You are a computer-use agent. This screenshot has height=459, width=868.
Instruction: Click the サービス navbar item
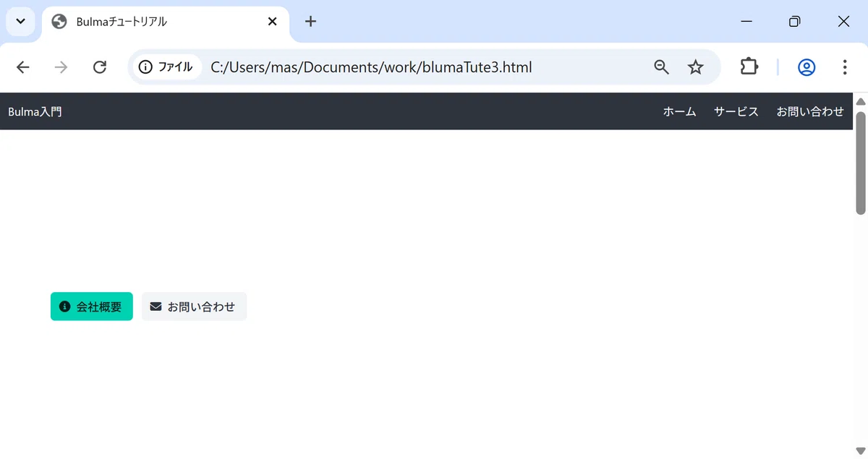[736, 111]
